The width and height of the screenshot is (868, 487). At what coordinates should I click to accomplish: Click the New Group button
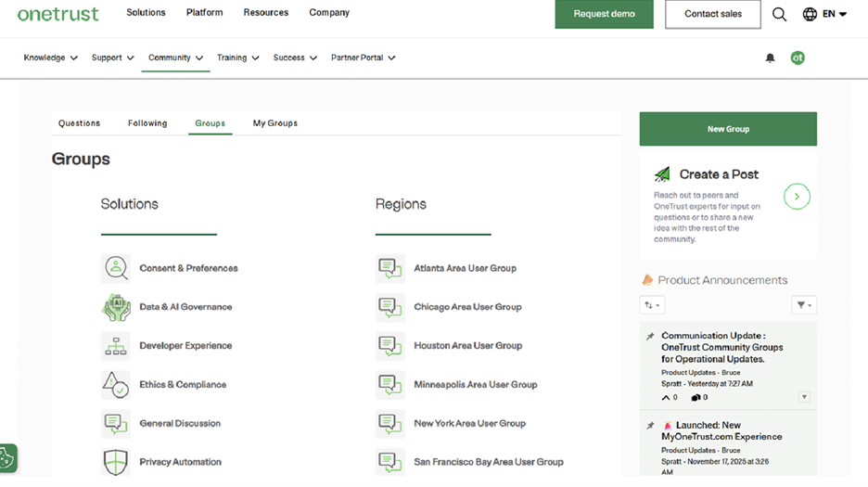(x=728, y=129)
